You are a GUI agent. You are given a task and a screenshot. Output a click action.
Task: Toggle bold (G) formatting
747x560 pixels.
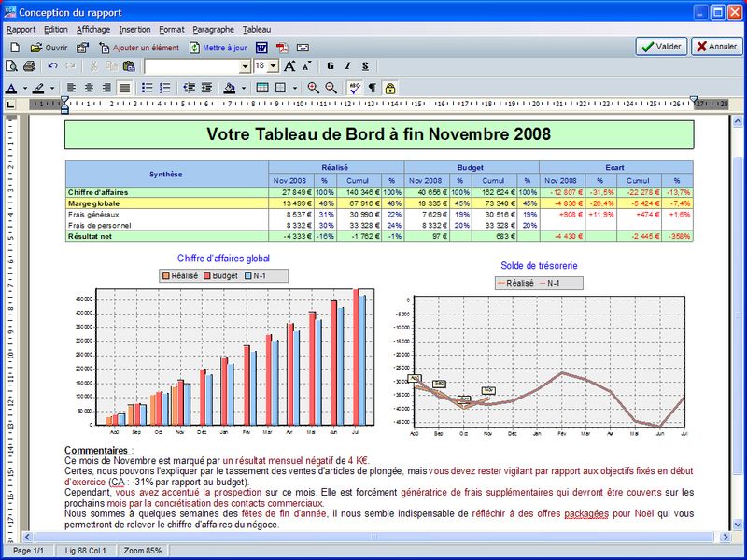tap(331, 65)
